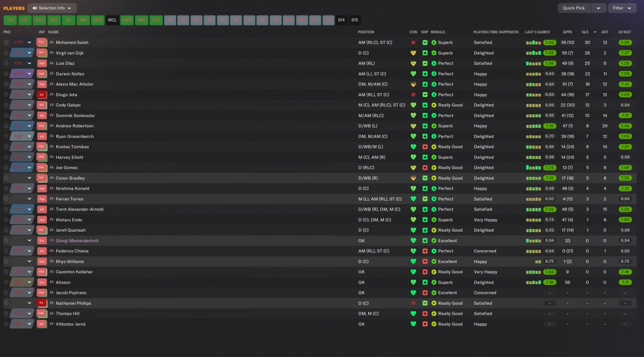Select the S14 substitute slot
The height and width of the screenshot is (357, 644).
(x=342, y=20)
